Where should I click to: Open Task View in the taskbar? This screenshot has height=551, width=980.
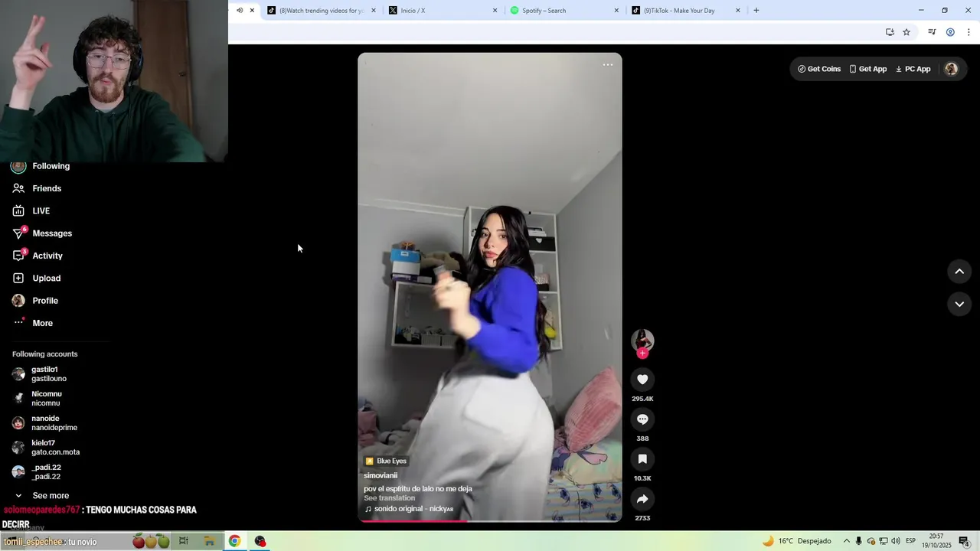point(184,541)
